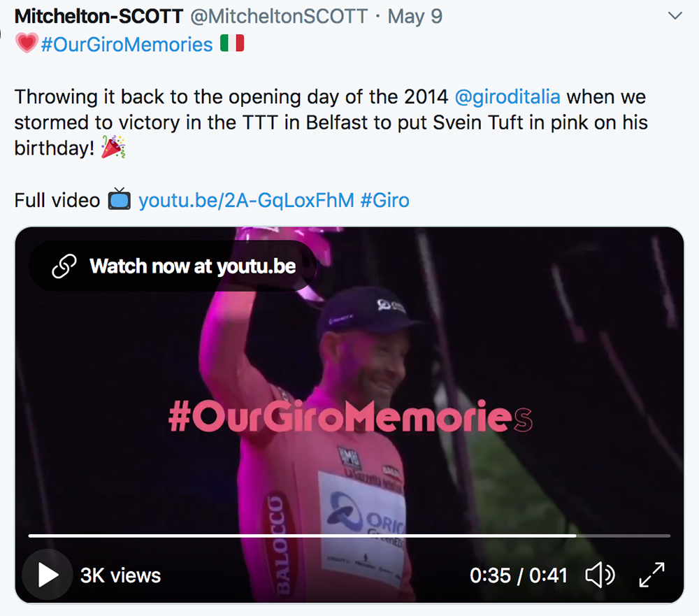
Task: Click the chain link icon on video
Action: pos(64,266)
